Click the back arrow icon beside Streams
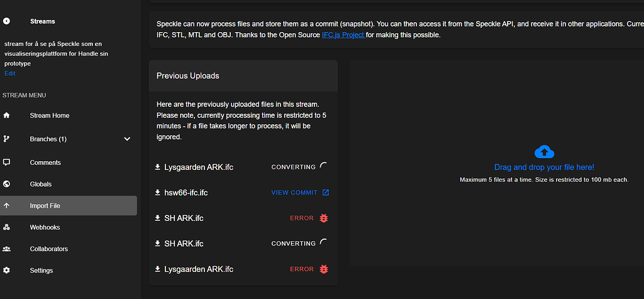Viewport: 644px width, 299px height. point(6,21)
